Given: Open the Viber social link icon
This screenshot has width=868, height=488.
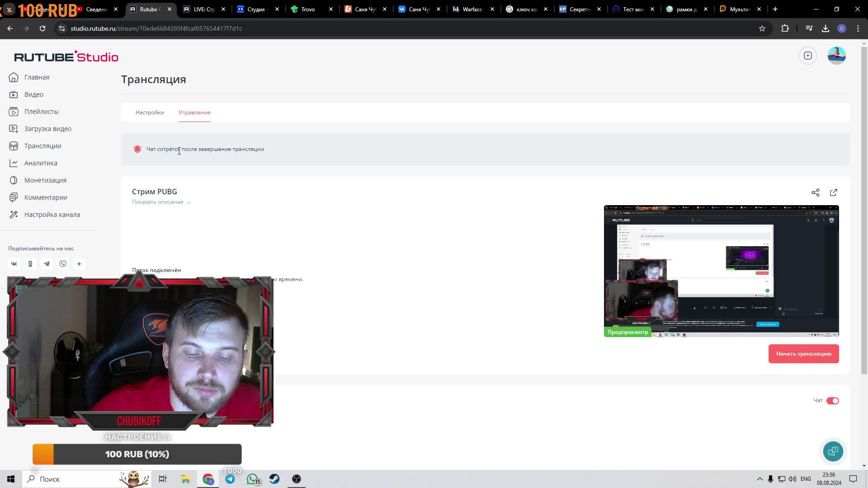Looking at the screenshot, I should click(63, 264).
